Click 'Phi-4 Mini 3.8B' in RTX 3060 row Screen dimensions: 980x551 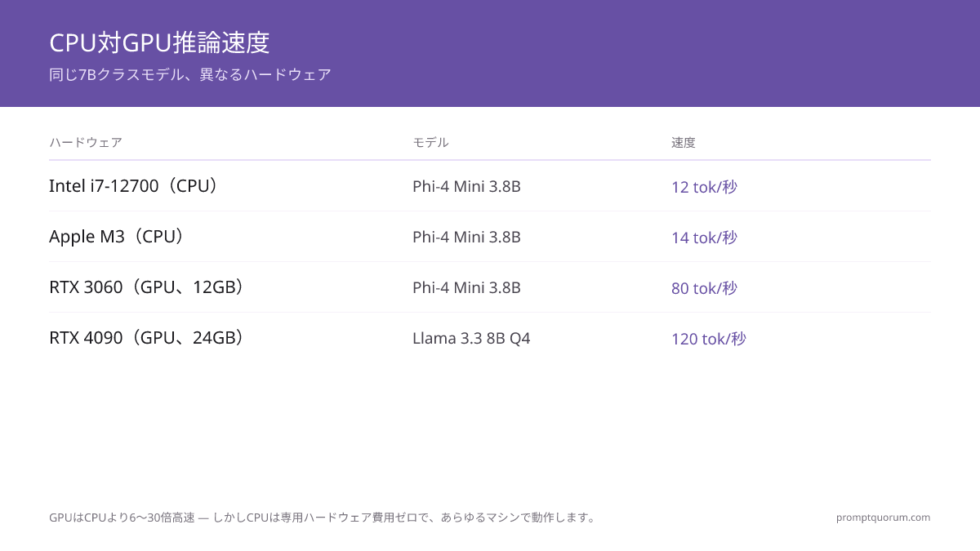tap(466, 288)
